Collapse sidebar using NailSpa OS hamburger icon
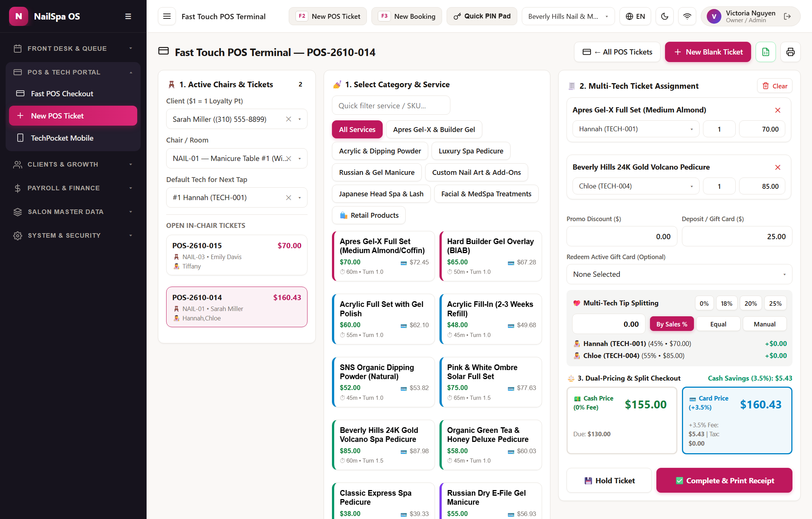 point(128,16)
